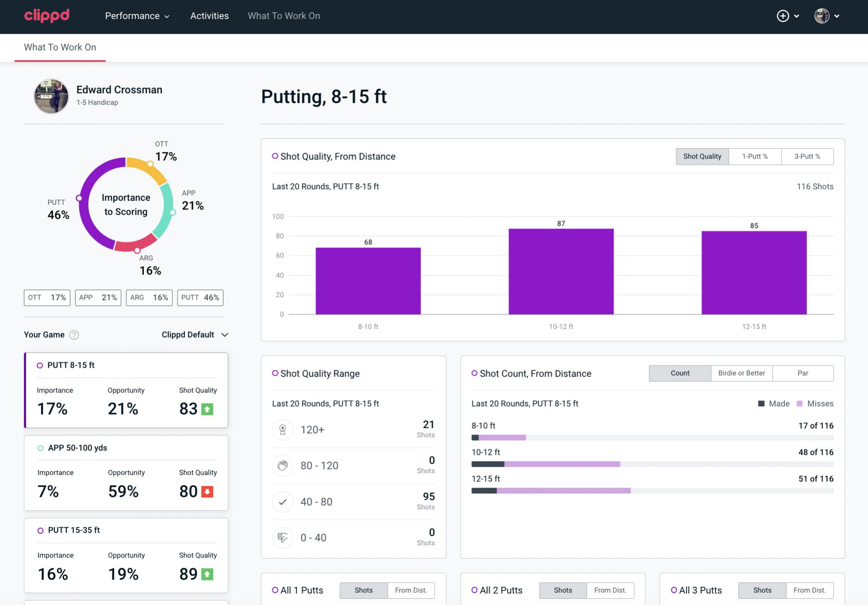Click the PUTT 46% filter button
Viewport: 868px width, 605px height.
click(x=200, y=297)
